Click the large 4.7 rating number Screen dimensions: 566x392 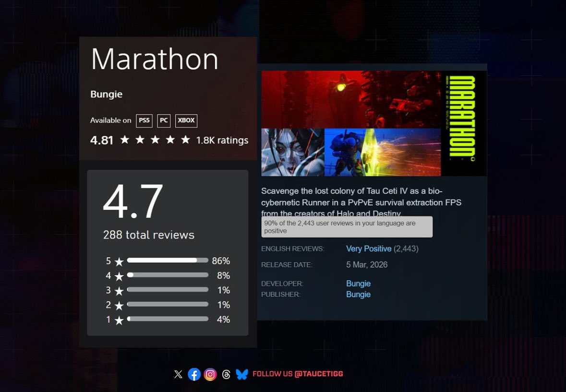click(133, 201)
